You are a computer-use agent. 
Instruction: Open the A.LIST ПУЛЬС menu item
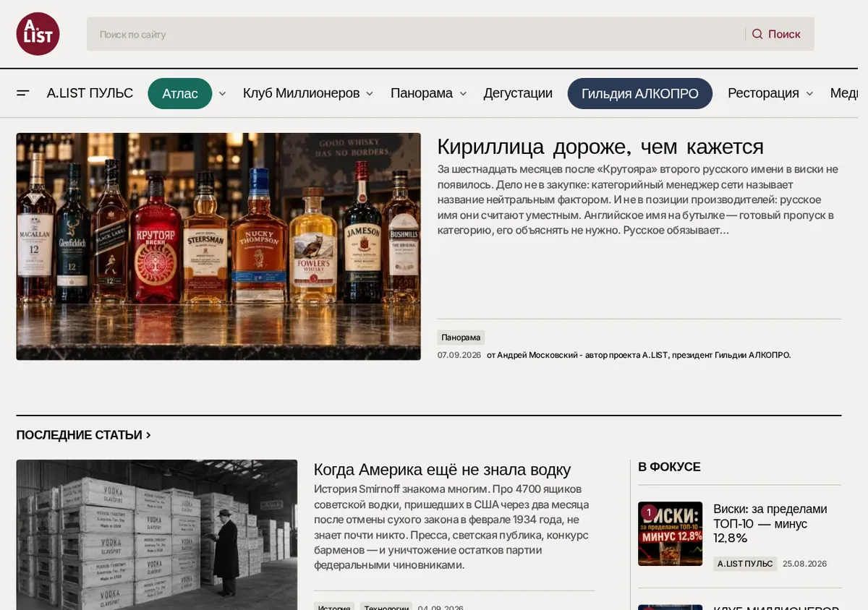(x=90, y=93)
